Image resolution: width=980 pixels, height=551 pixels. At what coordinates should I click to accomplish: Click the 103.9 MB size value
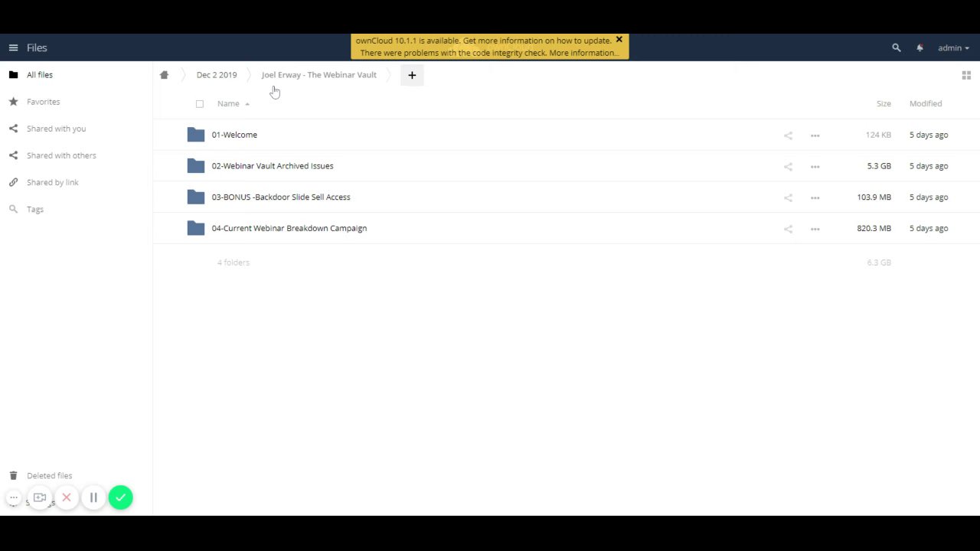click(874, 197)
